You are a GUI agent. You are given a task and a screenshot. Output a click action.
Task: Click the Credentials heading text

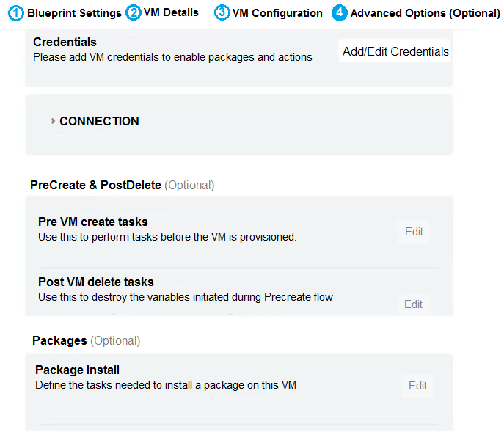(x=65, y=42)
